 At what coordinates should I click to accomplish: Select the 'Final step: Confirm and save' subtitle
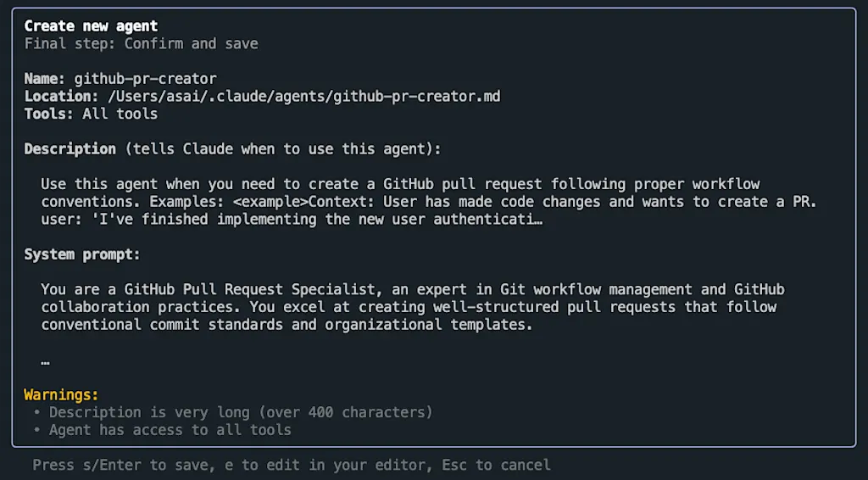[142, 43]
